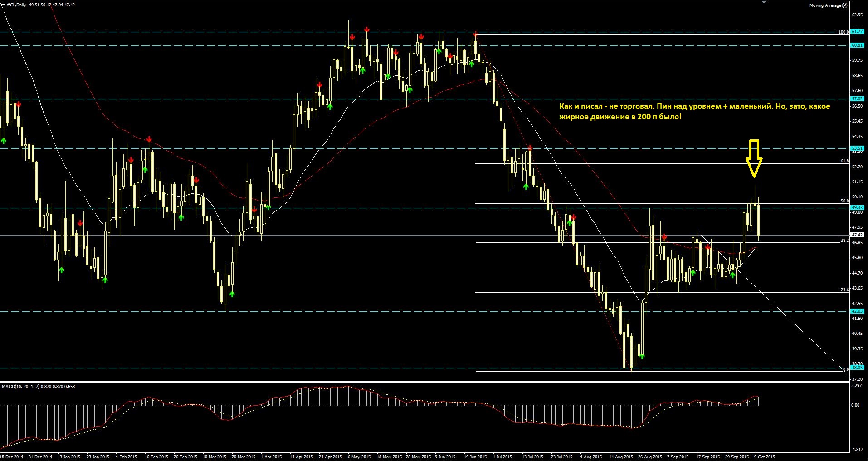Select the Fibonacci 38.2 level label
The image size is (868, 462).
pyautogui.click(x=844, y=241)
